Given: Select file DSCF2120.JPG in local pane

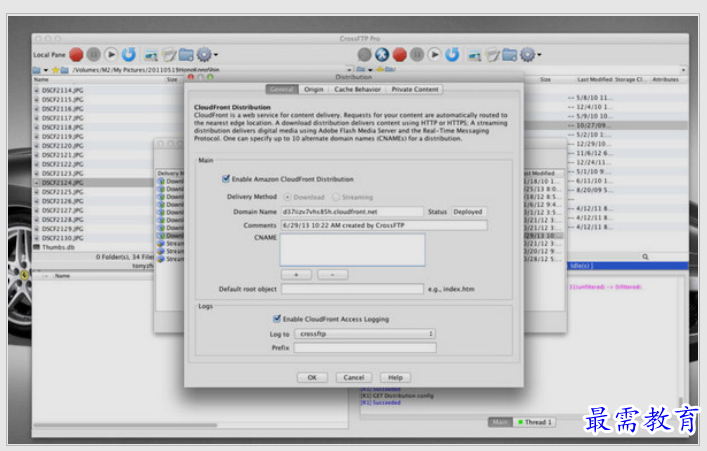Looking at the screenshot, I should [x=63, y=146].
